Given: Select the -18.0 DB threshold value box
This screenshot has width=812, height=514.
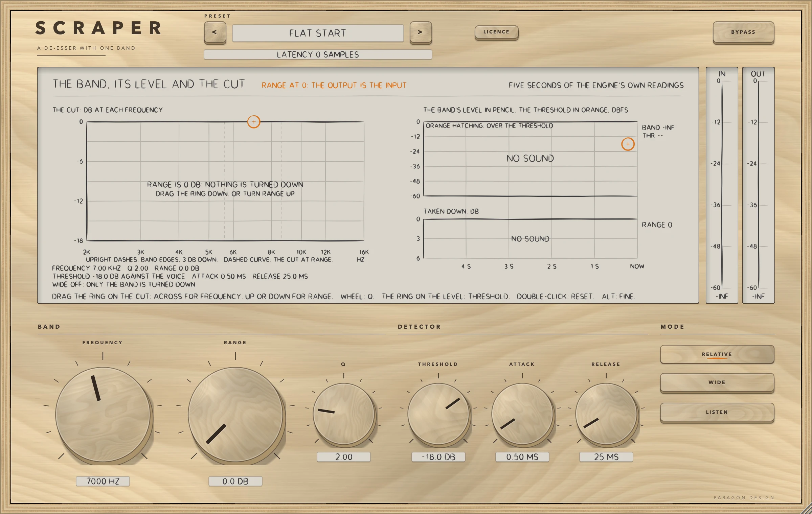Looking at the screenshot, I should pos(438,457).
